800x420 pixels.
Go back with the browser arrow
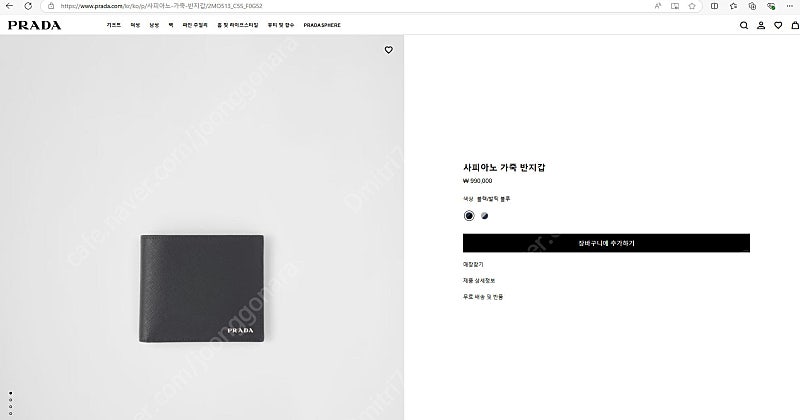(9, 6)
